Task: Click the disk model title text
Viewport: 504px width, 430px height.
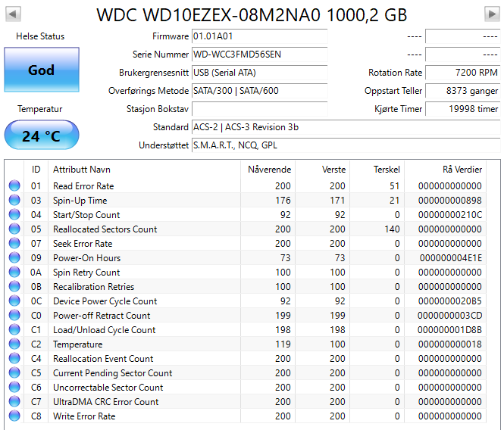Action: tap(252, 15)
